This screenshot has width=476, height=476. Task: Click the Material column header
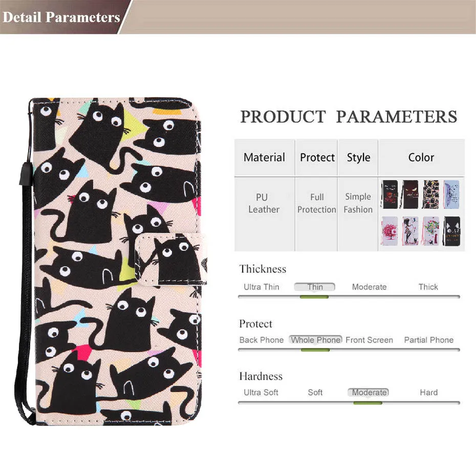[265, 158]
